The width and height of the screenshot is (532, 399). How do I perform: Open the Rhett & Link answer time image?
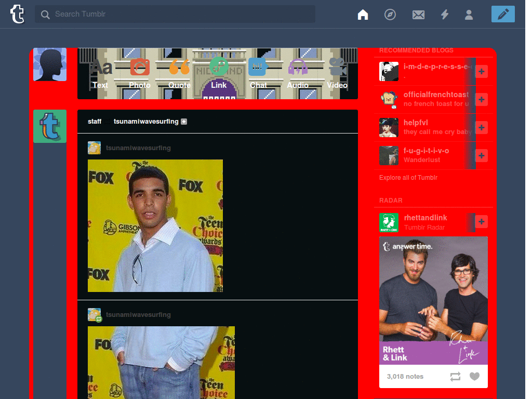433,301
